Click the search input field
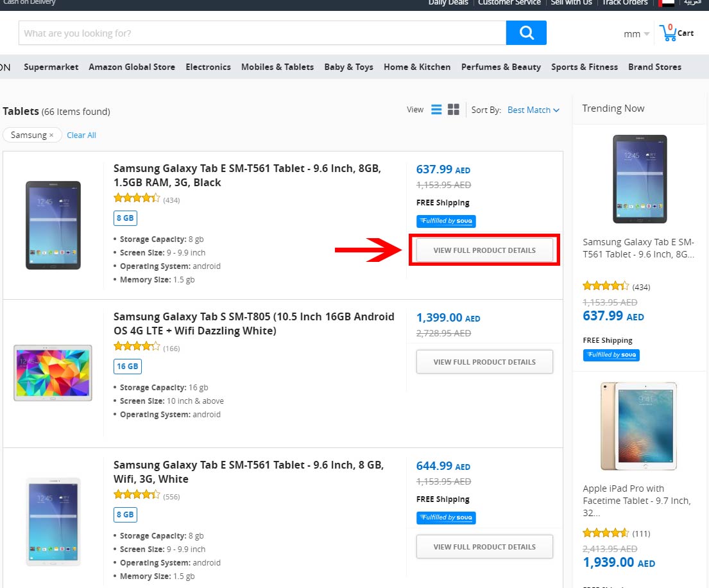 tap(262, 33)
